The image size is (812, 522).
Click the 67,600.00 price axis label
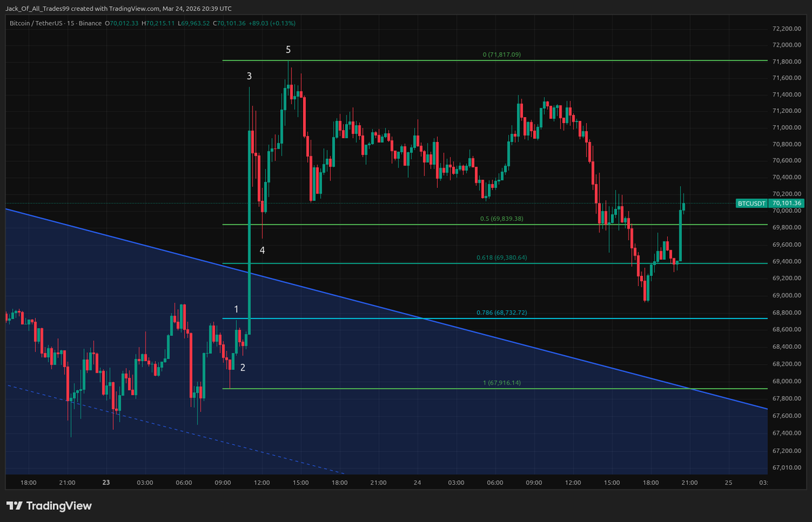tap(786, 415)
